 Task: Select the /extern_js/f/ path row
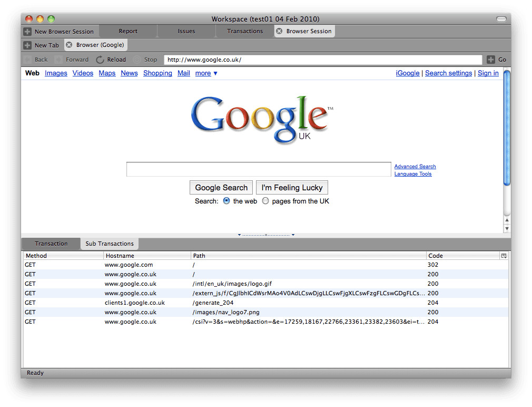coord(266,293)
